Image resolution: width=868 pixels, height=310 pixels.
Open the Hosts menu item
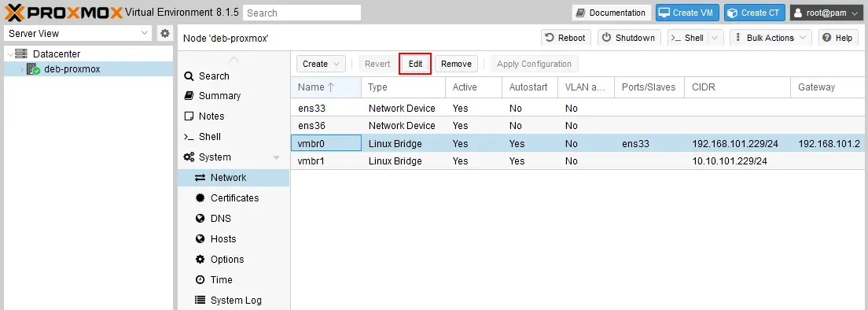tap(234, 239)
